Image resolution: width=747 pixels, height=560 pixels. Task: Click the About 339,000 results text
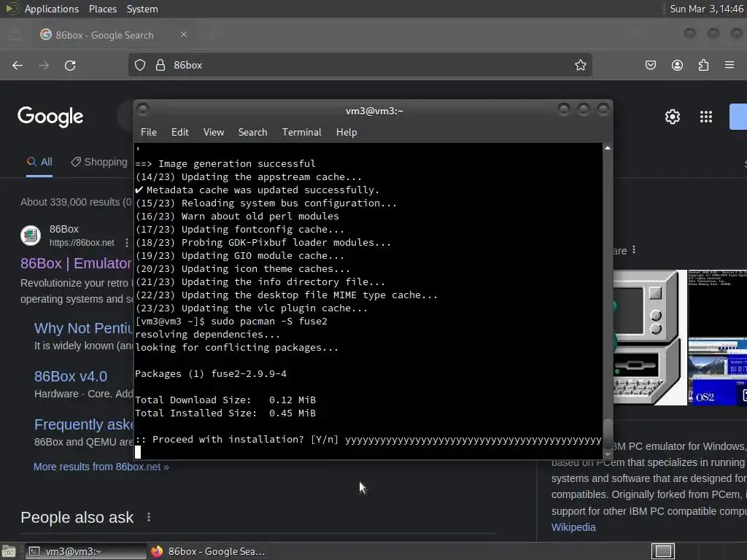[76, 202]
